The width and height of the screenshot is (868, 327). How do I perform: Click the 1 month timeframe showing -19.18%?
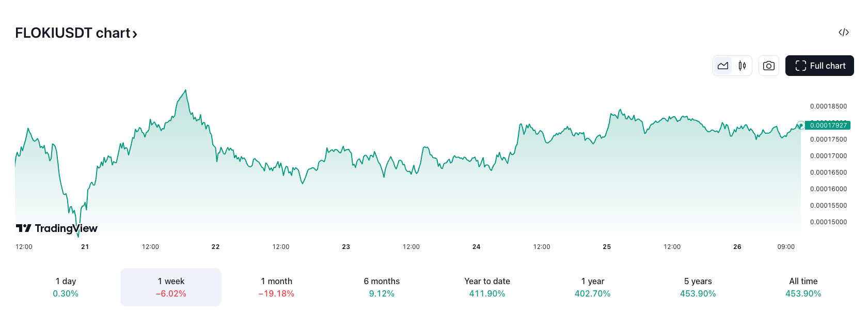click(x=276, y=287)
